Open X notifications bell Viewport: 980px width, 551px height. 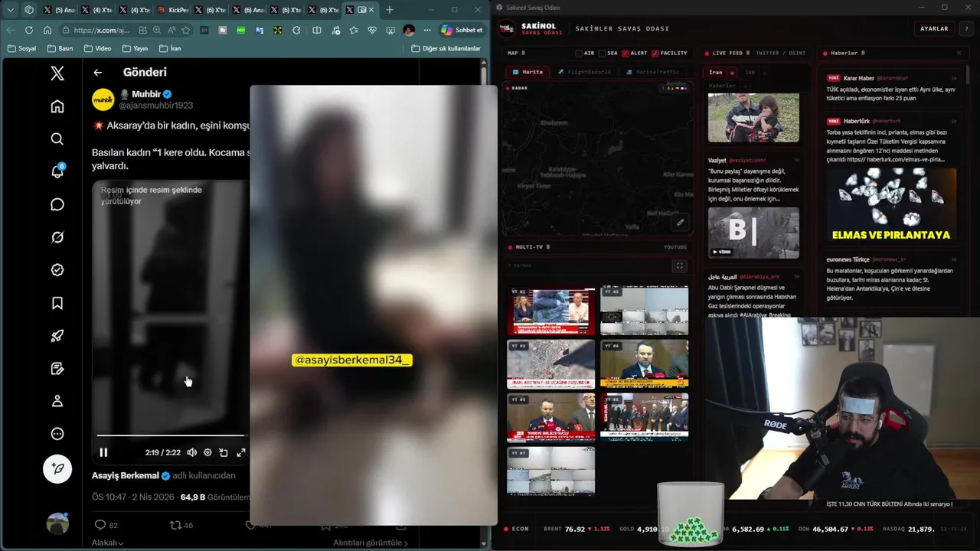(57, 171)
